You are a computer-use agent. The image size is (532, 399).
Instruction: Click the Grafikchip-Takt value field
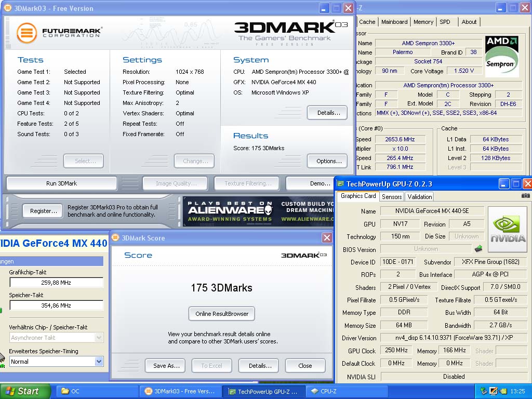click(56, 282)
